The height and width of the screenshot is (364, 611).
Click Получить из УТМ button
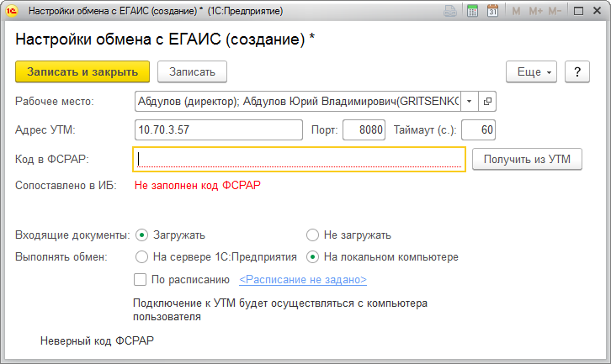point(527,159)
